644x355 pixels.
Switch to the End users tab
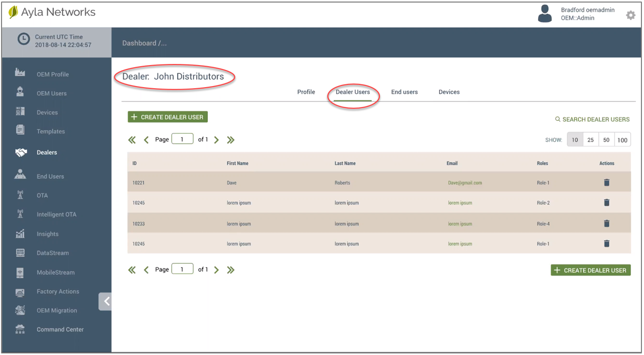(404, 92)
